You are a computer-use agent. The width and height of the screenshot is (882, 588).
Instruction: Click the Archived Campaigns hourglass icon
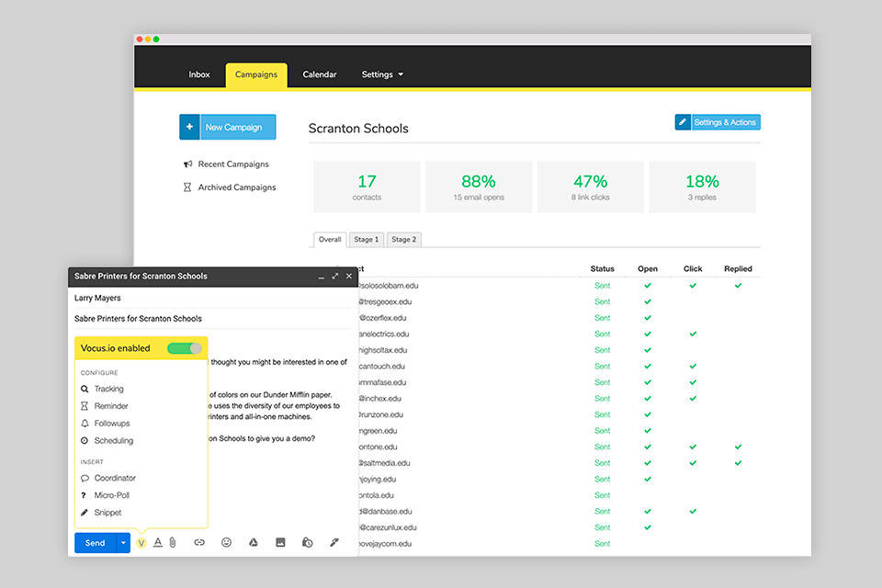(187, 187)
